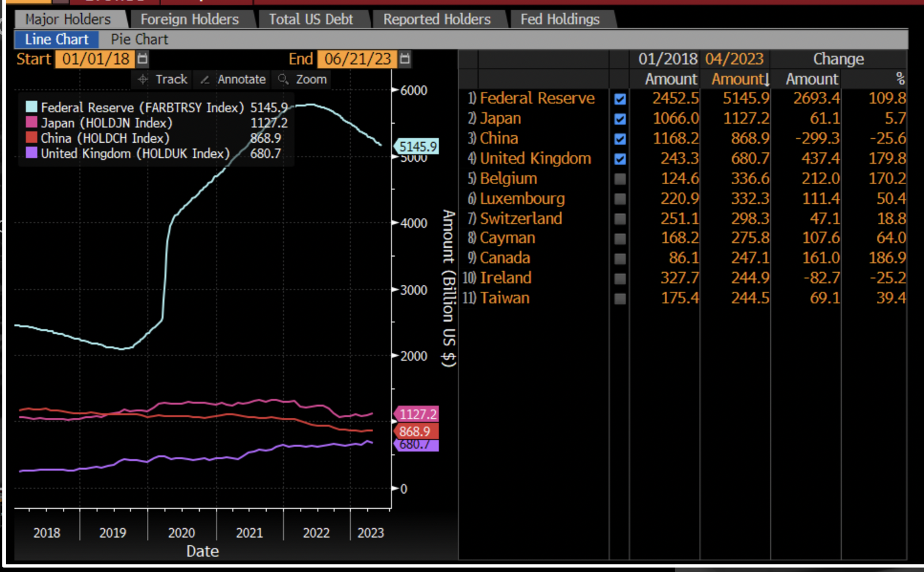Open the End date calendar picker
The image size is (924, 572).
click(405, 58)
